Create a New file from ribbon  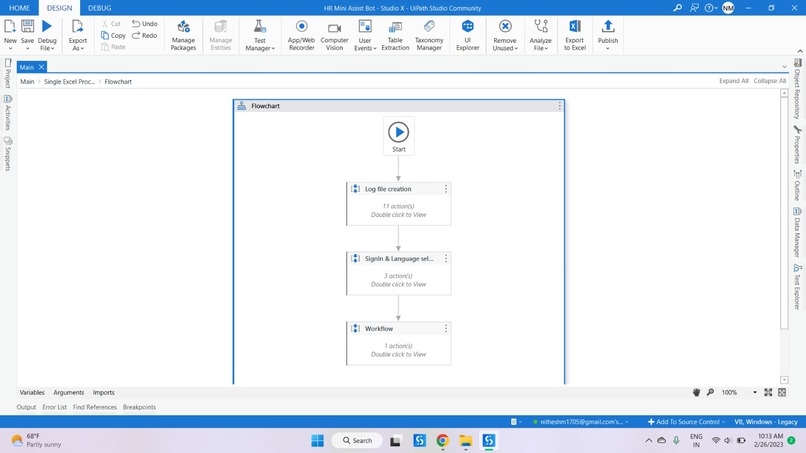tap(10, 34)
